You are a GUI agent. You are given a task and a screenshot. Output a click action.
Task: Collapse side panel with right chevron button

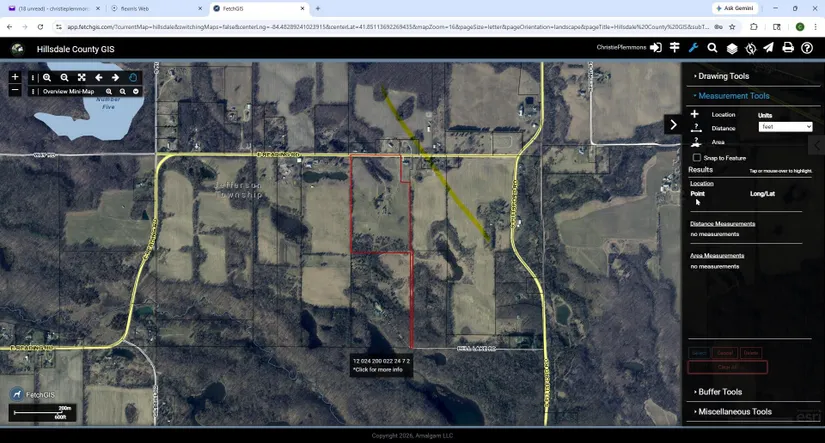(673, 125)
